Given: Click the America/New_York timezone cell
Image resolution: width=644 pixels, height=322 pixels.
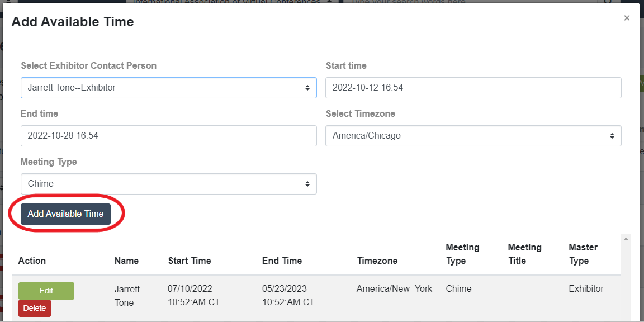Looking at the screenshot, I should coord(394,288).
